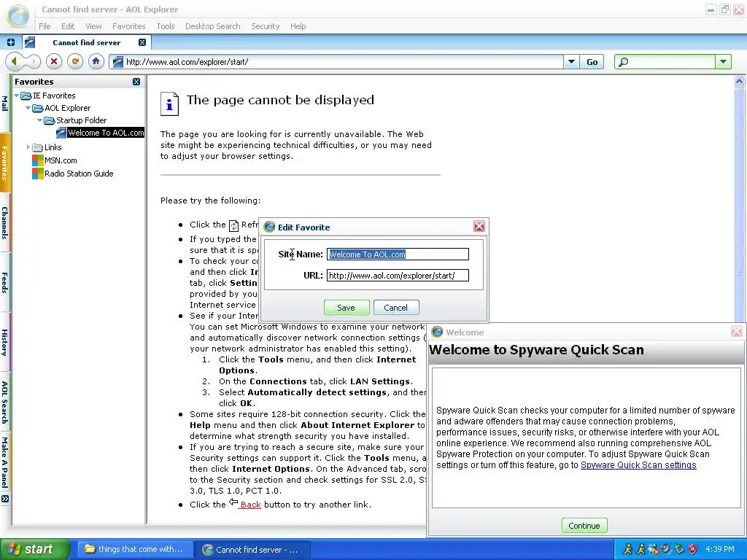Image resolution: width=747 pixels, height=560 pixels.
Task: Close the Edit Favorite dialog
Action: point(479,226)
